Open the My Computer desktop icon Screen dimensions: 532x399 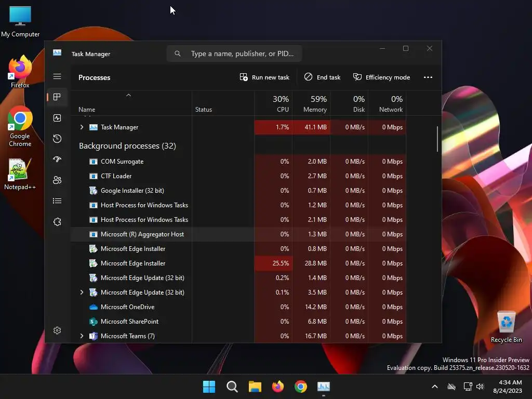click(20, 21)
